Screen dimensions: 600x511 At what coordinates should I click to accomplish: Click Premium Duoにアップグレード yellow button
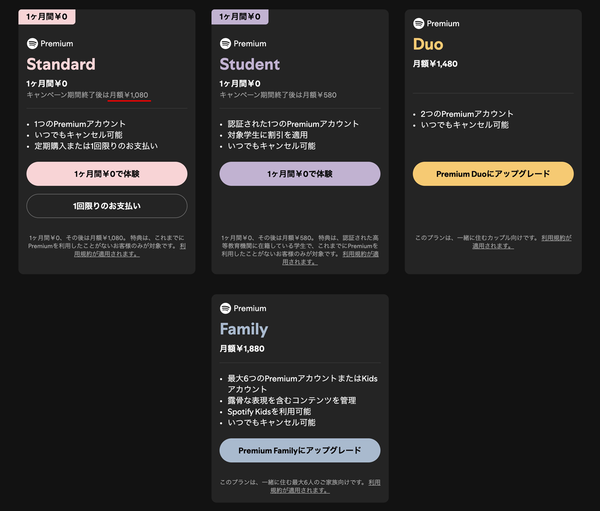tap(493, 174)
